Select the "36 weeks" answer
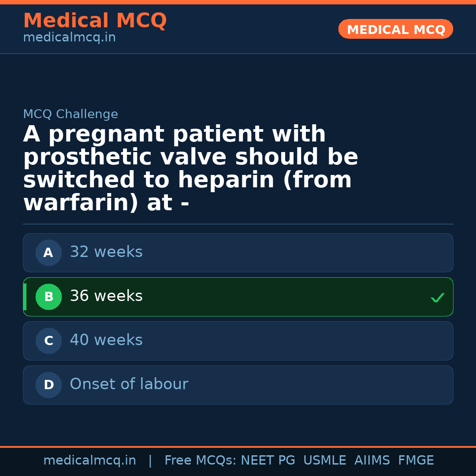 click(x=106, y=297)
